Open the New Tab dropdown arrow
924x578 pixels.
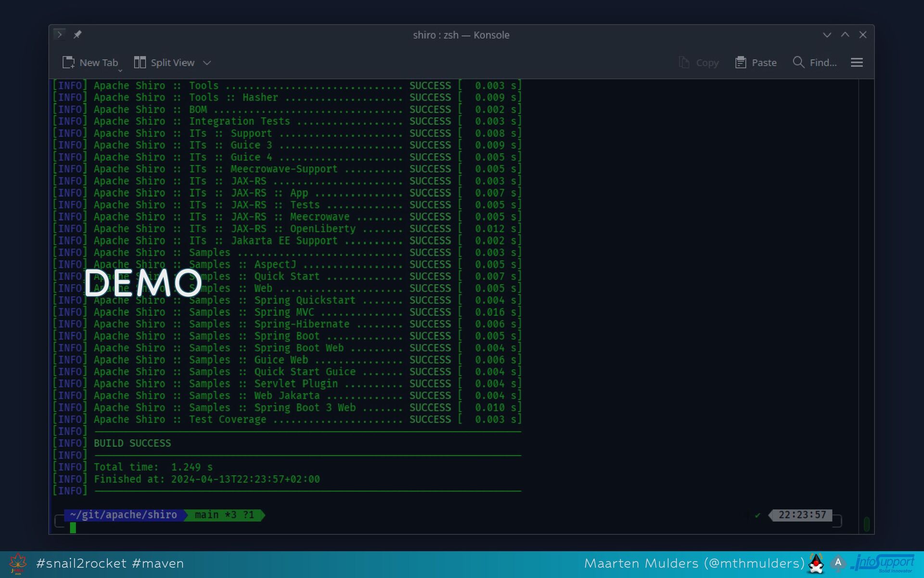click(120, 71)
